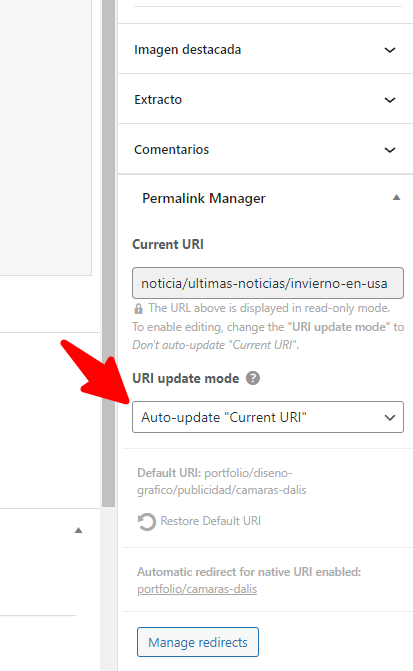Click the help question mark icon
413x671 pixels.
click(x=253, y=378)
